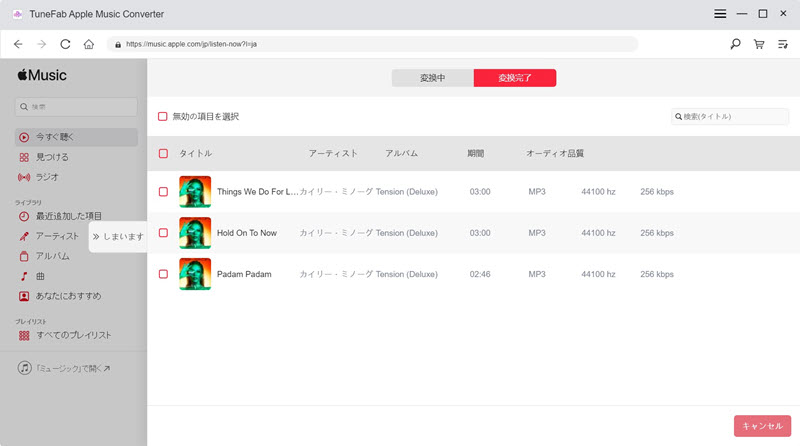This screenshot has width=800, height=446.
Task: Click 44100 hz in Things We Do row
Action: tap(598, 192)
